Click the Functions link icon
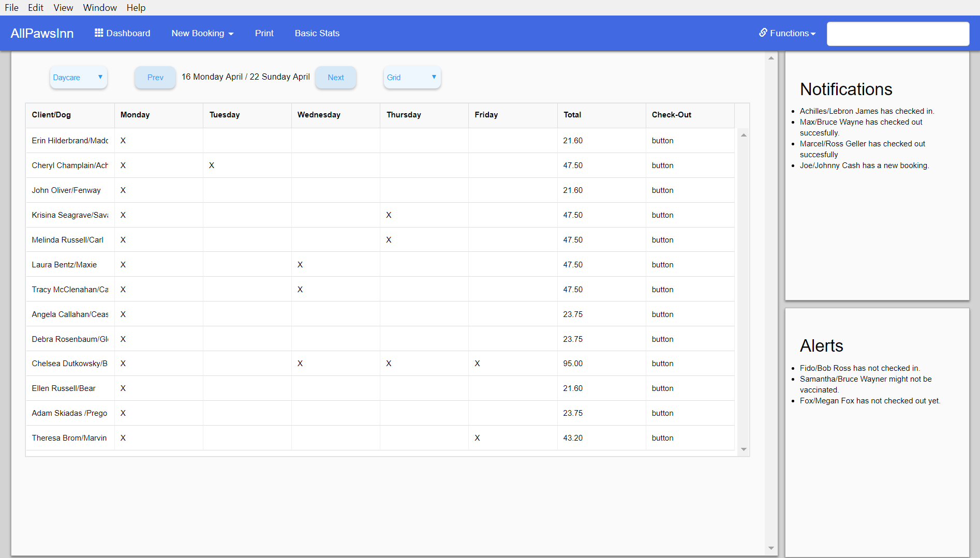This screenshot has height=558, width=980. [x=763, y=33]
